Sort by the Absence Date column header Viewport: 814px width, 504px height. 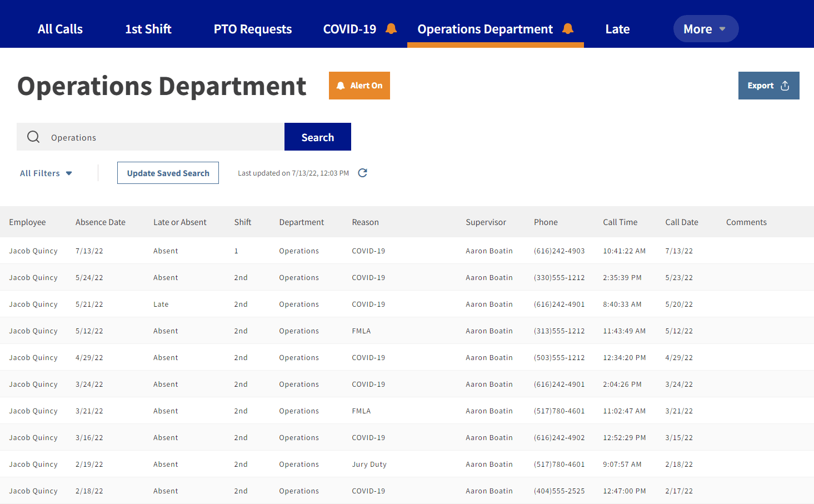[x=101, y=222]
